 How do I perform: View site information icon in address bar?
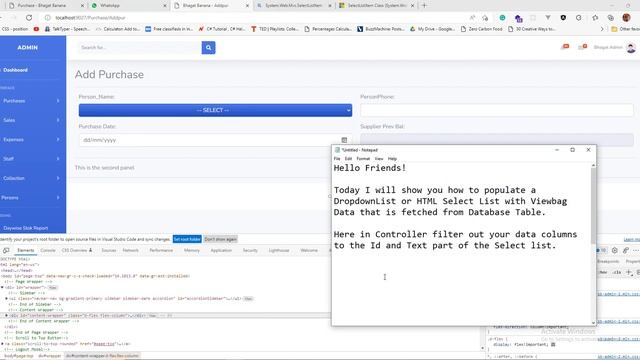tap(47, 18)
